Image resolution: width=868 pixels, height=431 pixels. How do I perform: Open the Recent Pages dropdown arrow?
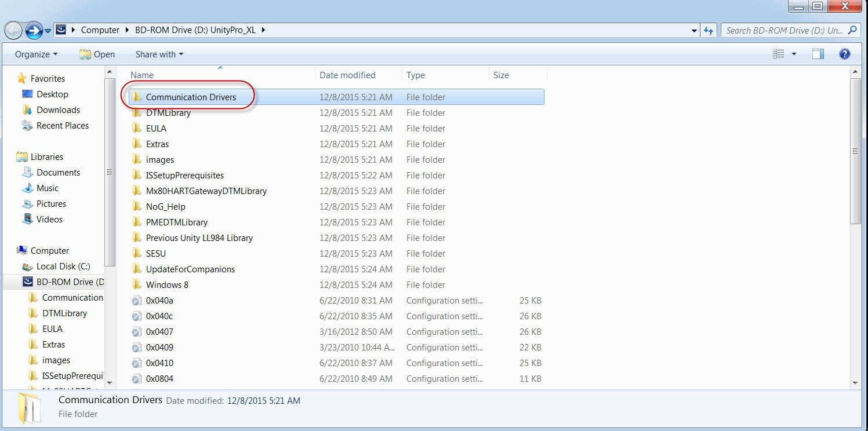click(48, 30)
